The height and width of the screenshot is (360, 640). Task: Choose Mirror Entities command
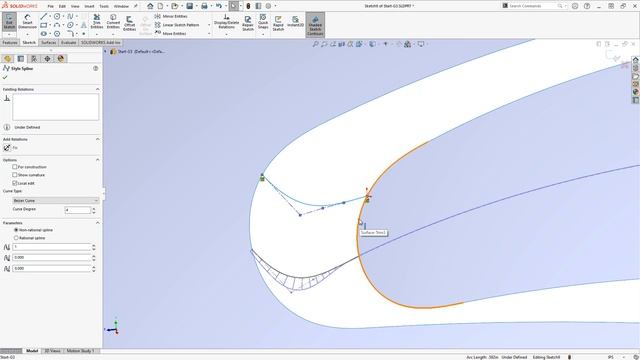171,16
